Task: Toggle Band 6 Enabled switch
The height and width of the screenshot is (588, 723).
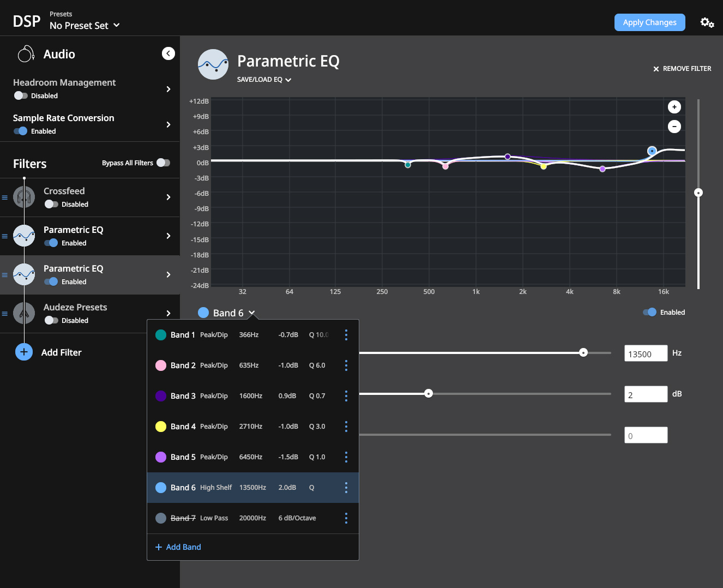Action: (650, 312)
